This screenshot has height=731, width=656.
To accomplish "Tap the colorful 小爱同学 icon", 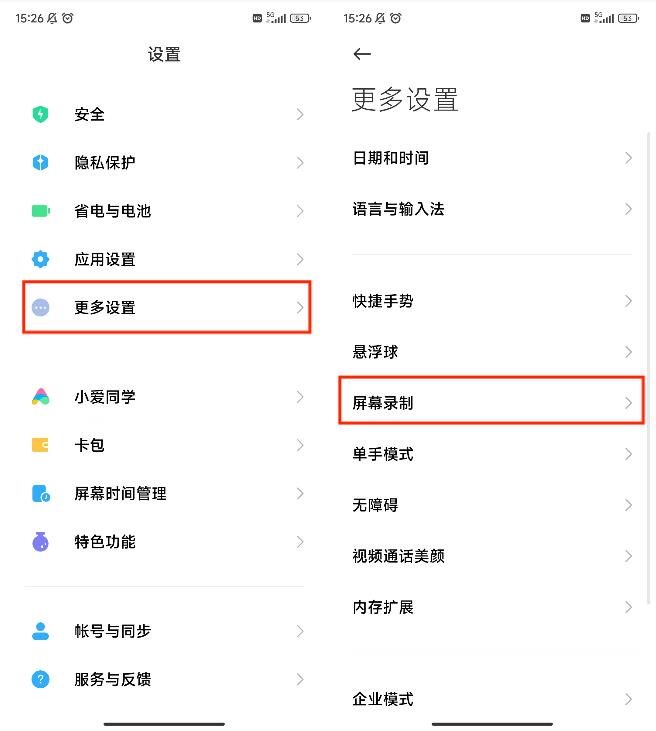I will coord(40,397).
